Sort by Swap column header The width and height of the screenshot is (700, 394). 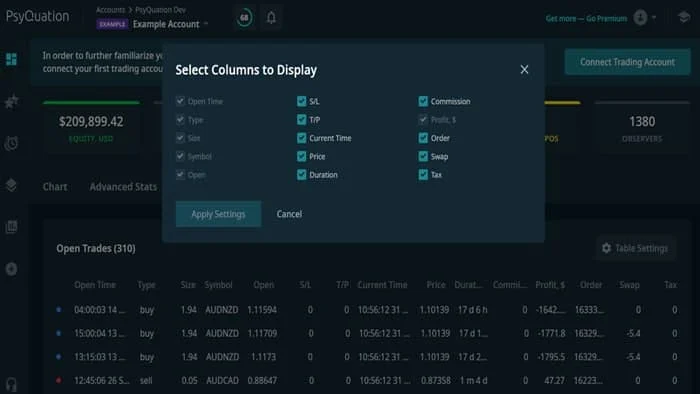click(629, 285)
